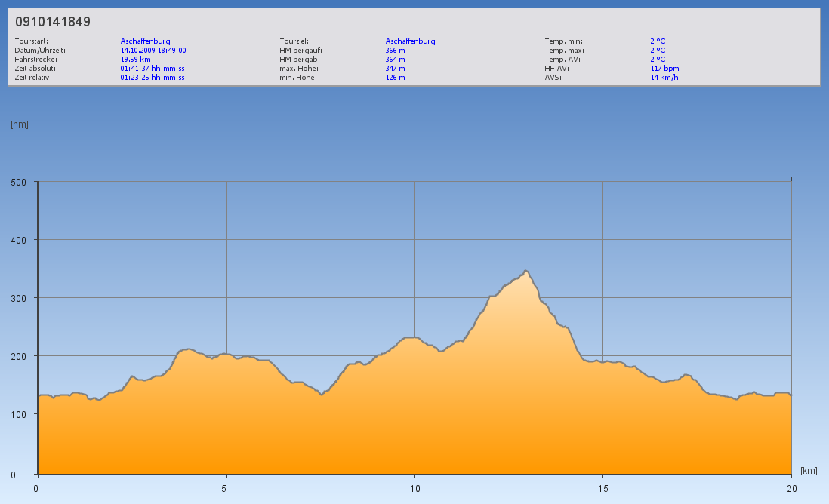Select the Tourstart value "Aschaffenburg"
Screen dimensions: 829x504
[145, 41]
